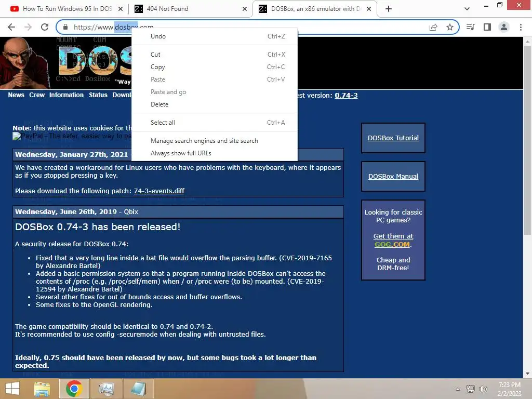Toggle the browser side panel icon
Viewport: 532px width, 399px height.
[x=487, y=27]
